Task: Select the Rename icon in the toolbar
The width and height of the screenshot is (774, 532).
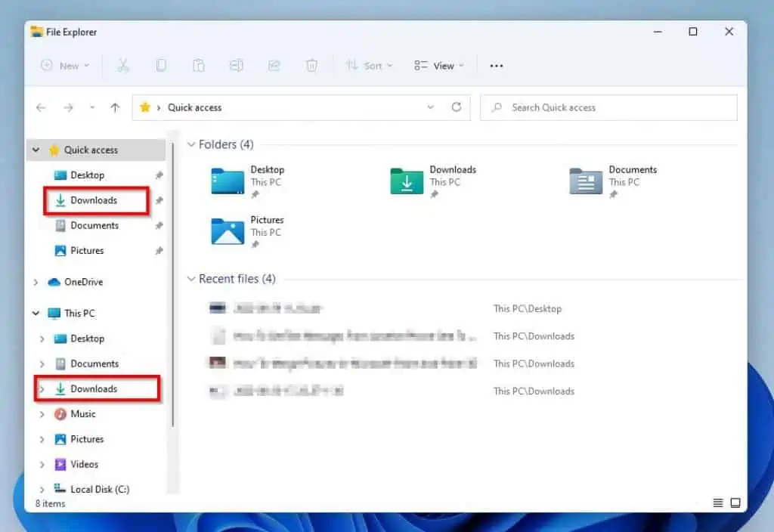Action: (237, 65)
